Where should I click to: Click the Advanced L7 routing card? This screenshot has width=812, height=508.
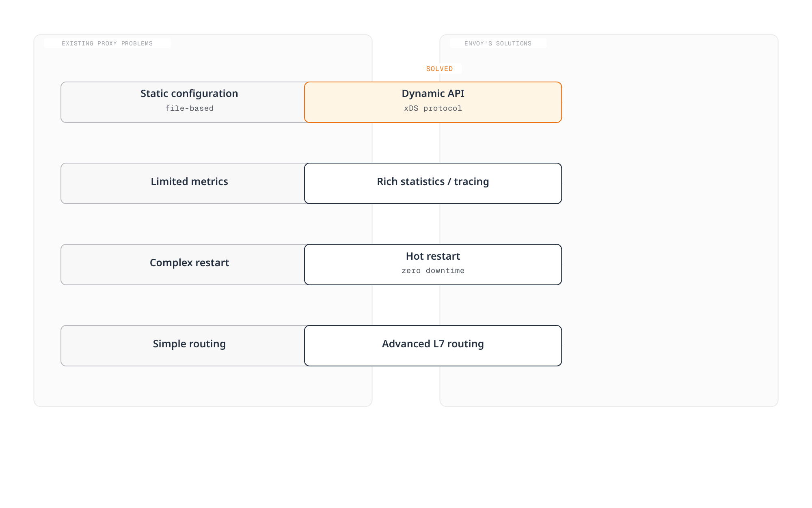[433, 346]
